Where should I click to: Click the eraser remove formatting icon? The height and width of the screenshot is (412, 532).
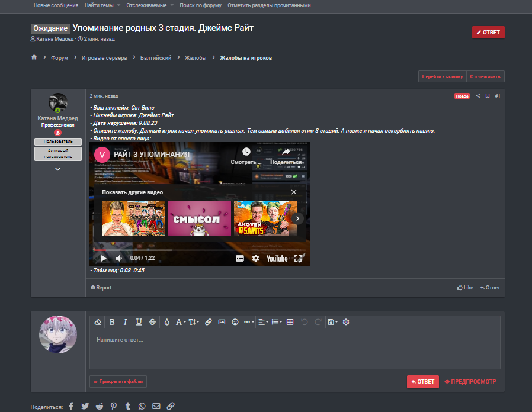[98, 322]
